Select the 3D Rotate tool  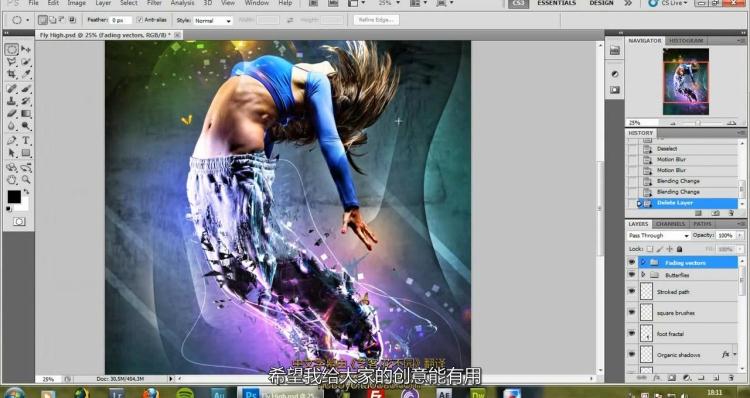click(11, 167)
